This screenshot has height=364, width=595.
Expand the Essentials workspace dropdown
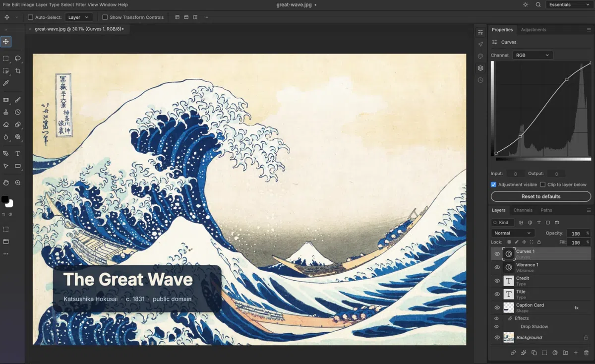pyautogui.click(x=569, y=4)
